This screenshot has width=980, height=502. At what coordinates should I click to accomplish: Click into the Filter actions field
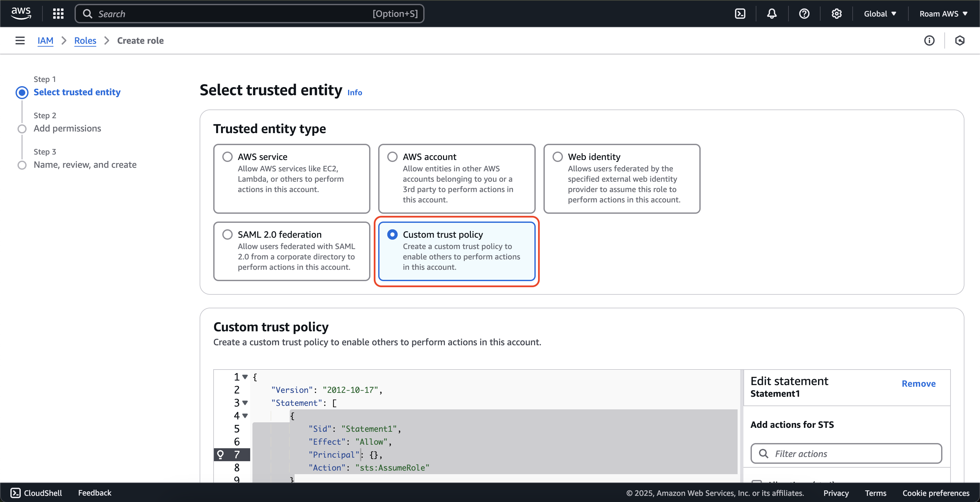tap(846, 453)
